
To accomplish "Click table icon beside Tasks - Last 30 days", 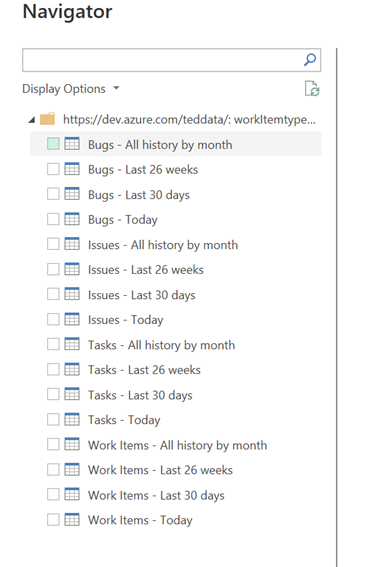I will pos(72,394).
